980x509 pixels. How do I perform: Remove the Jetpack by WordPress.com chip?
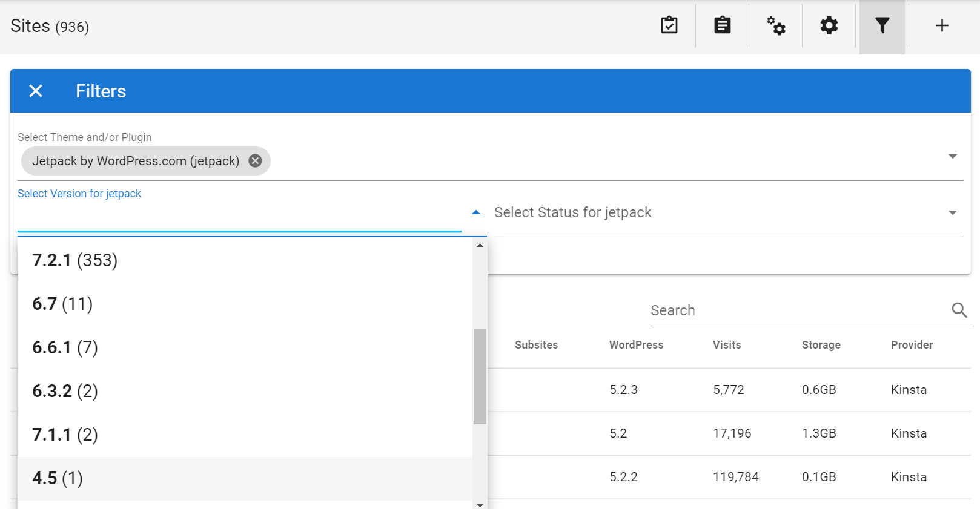coord(256,161)
